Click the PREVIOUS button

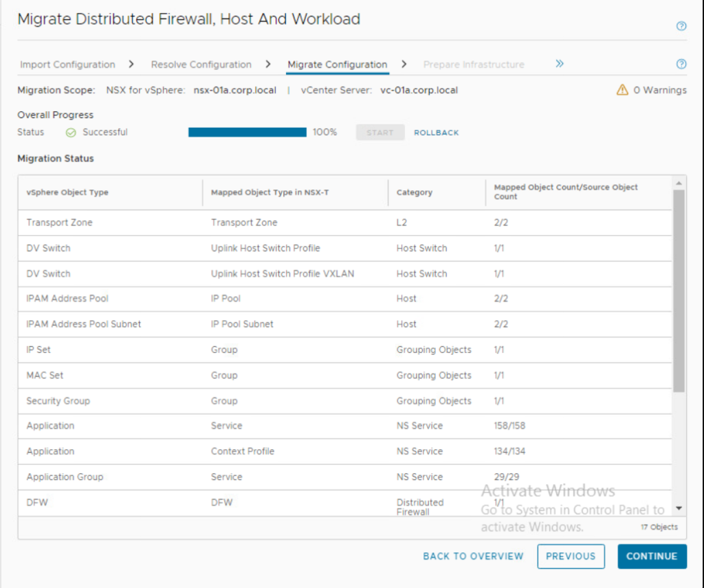(571, 556)
